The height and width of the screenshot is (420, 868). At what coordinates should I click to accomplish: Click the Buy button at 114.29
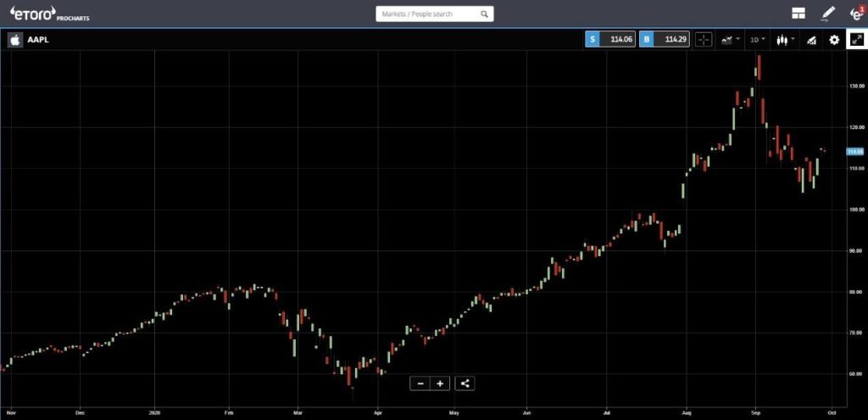click(x=665, y=39)
